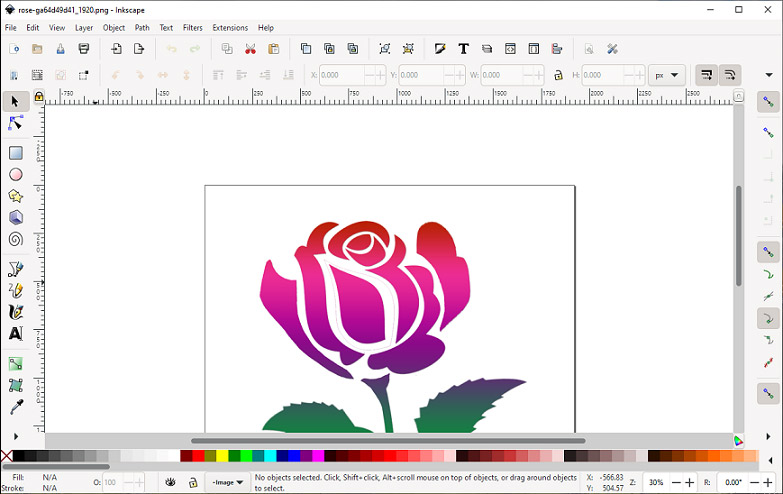Toggle snap nodes and handles button
This screenshot has height=494, width=783.
[768, 252]
